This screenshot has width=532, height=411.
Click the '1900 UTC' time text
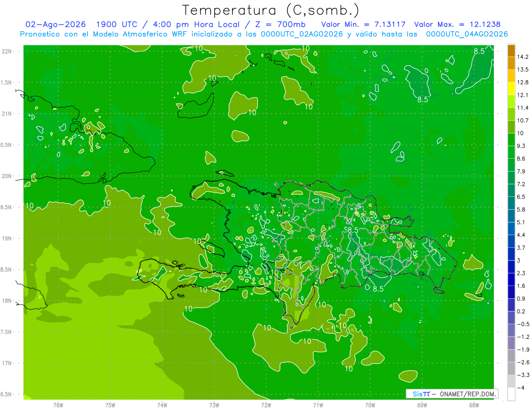click(x=116, y=24)
